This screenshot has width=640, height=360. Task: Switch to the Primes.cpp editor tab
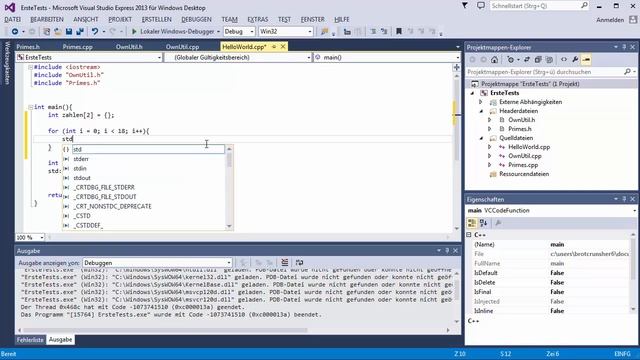point(78,47)
